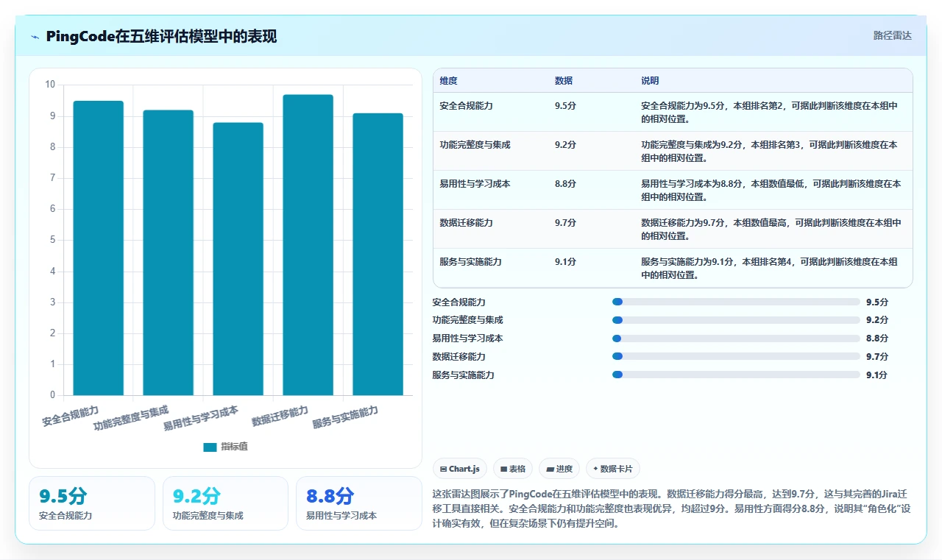Click the 安全合规能力 x-axis label
This screenshot has width=942, height=560.
tap(70, 416)
